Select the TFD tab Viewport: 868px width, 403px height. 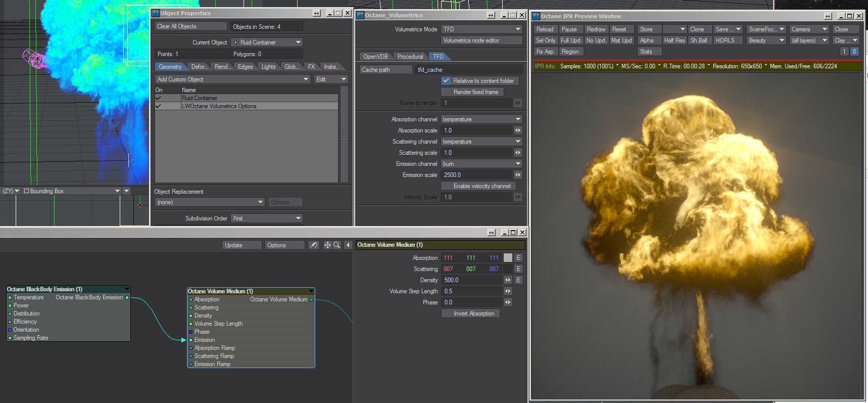click(x=438, y=57)
